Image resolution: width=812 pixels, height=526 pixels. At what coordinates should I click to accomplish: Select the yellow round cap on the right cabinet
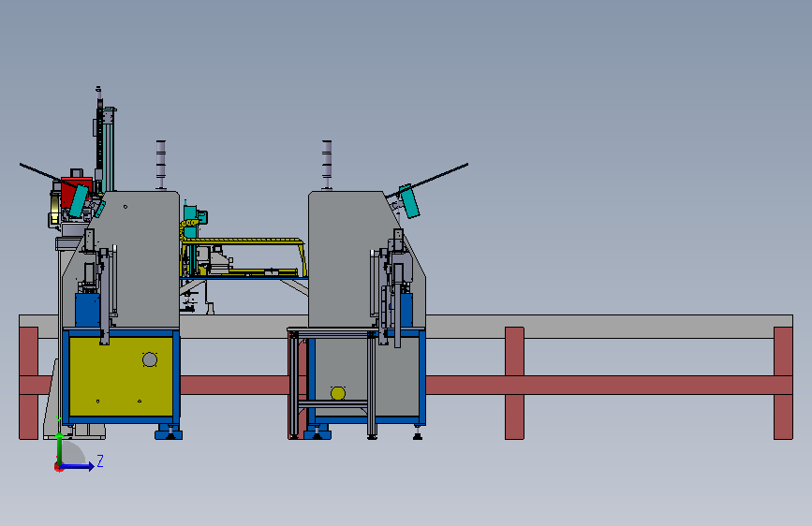pyautogui.click(x=338, y=393)
